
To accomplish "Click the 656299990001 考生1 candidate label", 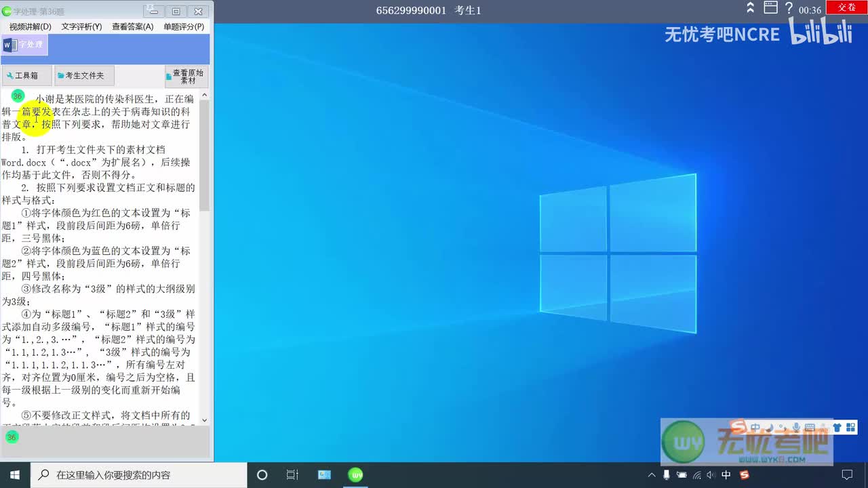I will click(429, 10).
